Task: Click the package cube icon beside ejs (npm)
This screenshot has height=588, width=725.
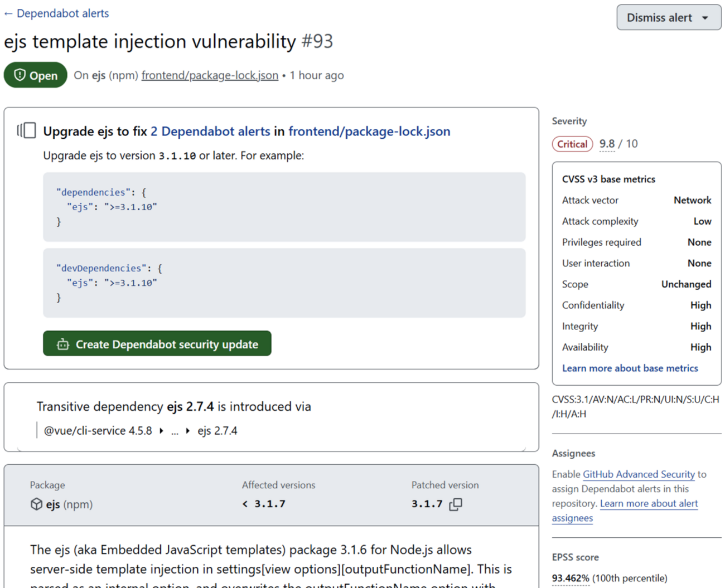Action: tap(36, 504)
